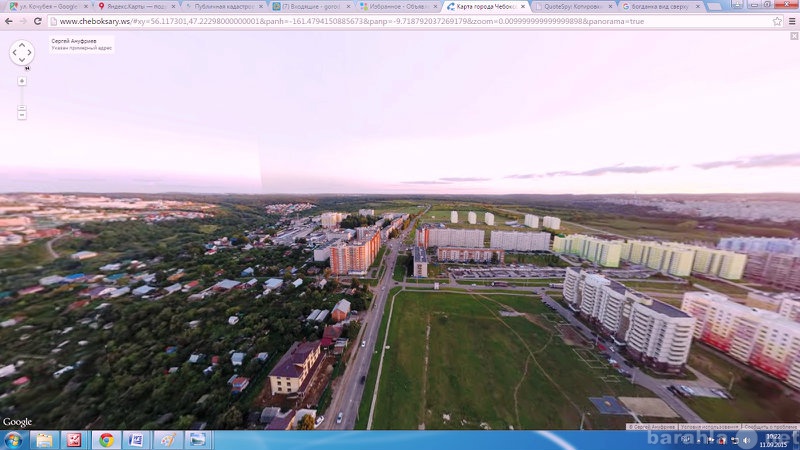Open the image viewer taskbar icon
Image resolution: width=800 pixels, height=450 pixels.
pos(198,440)
